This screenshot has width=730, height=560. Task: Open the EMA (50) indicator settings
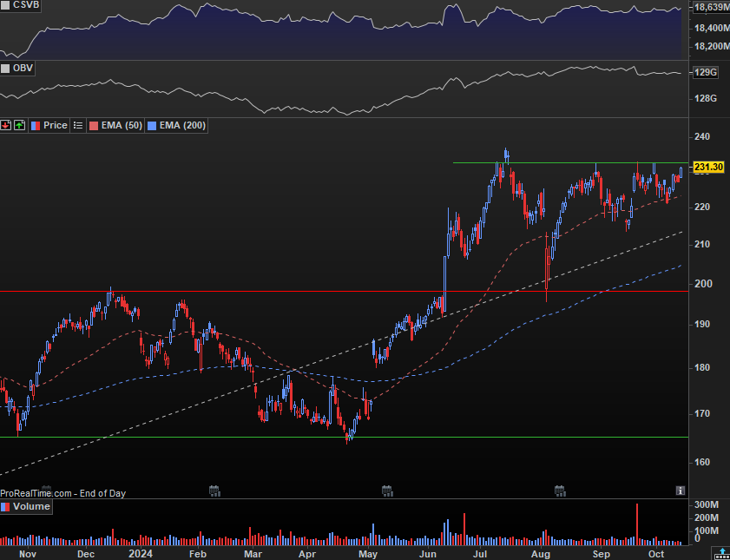(122, 126)
